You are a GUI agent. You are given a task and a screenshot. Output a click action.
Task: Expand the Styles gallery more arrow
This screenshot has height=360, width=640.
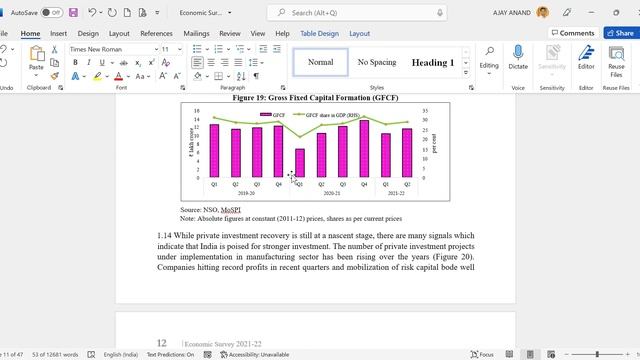point(466,73)
